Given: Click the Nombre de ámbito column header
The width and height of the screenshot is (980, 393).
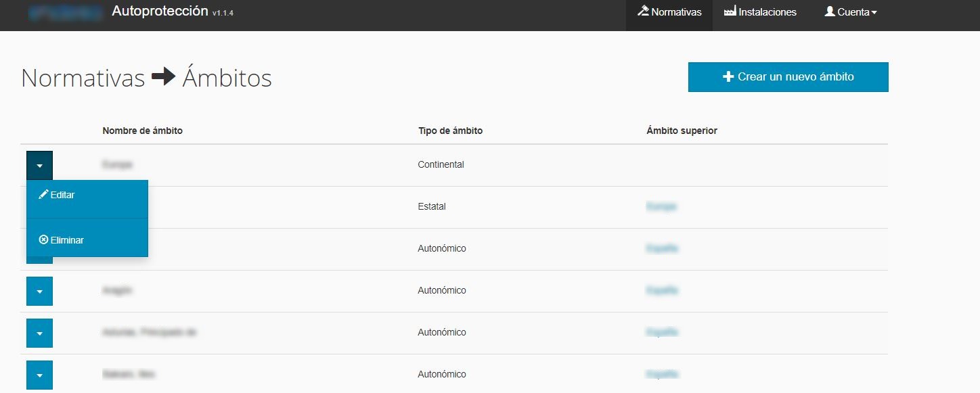Looking at the screenshot, I should click(142, 131).
